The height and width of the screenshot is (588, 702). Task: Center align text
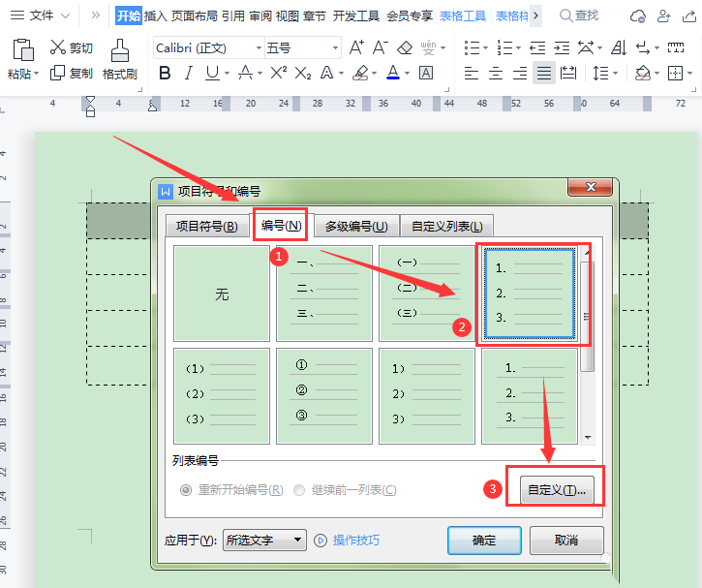point(496,73)
